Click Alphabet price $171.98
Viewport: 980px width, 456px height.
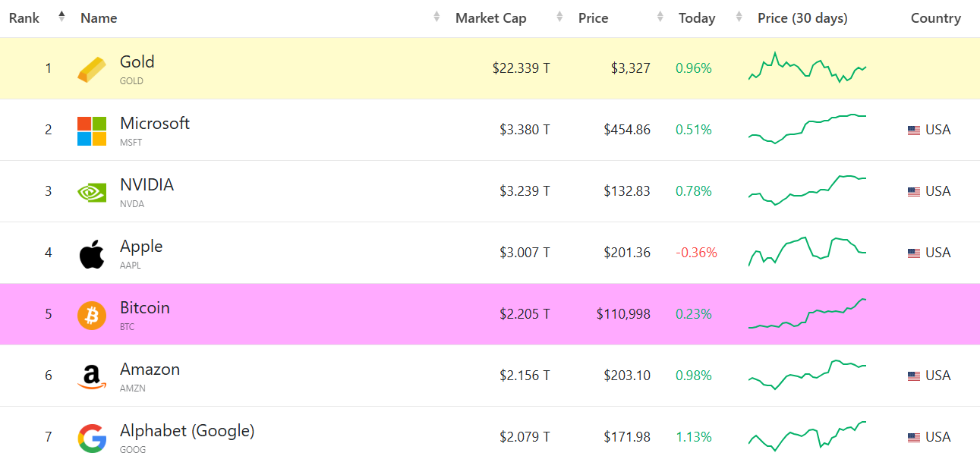[627, 437]
